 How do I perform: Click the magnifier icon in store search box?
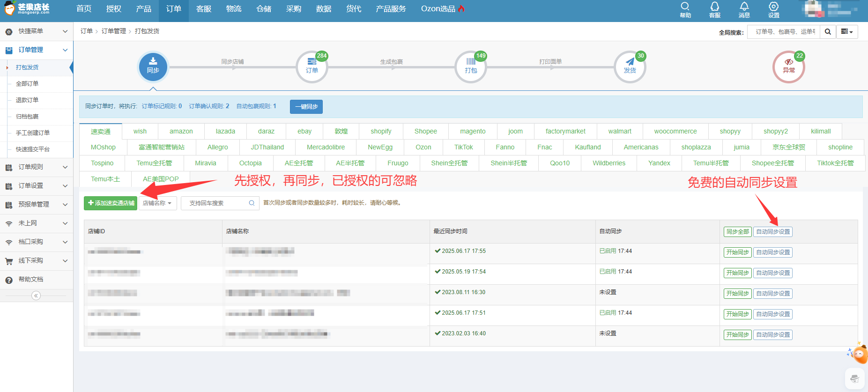[252, 203]
